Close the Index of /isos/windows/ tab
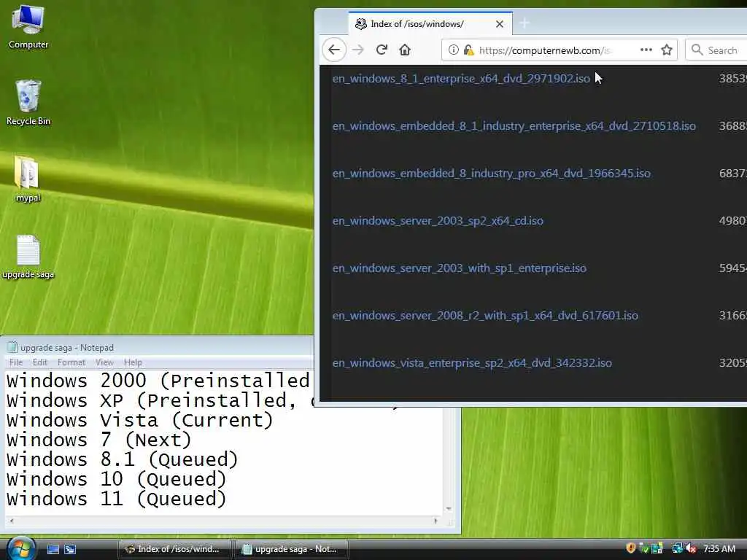This screenshot has height=560, width=747. coord(499,24)
